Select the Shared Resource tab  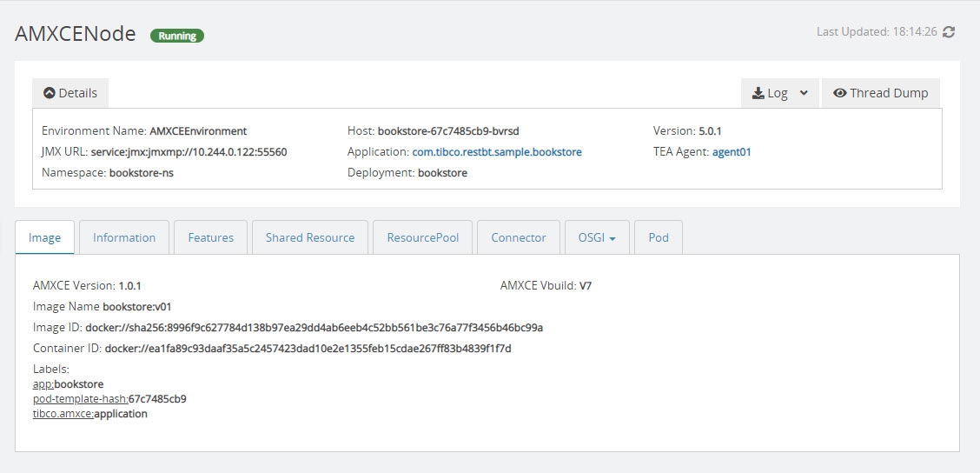(x=310, y=237)
